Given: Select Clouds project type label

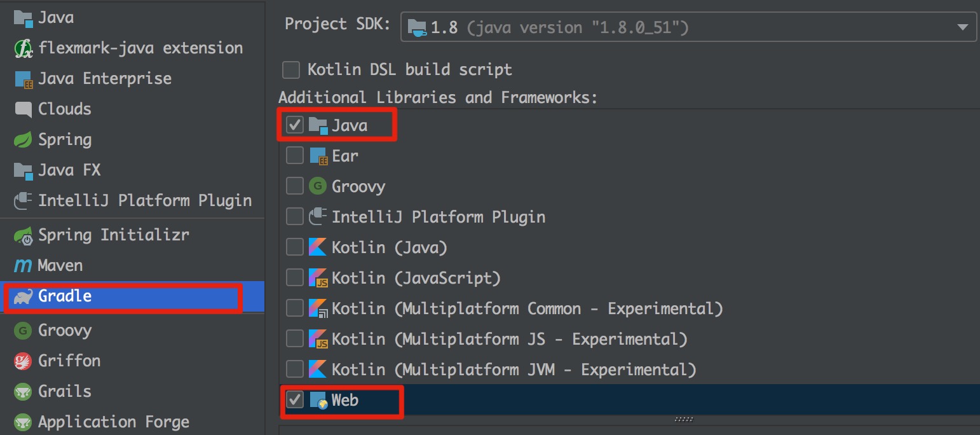Looking at the screenshot, I should coord(65,109).
